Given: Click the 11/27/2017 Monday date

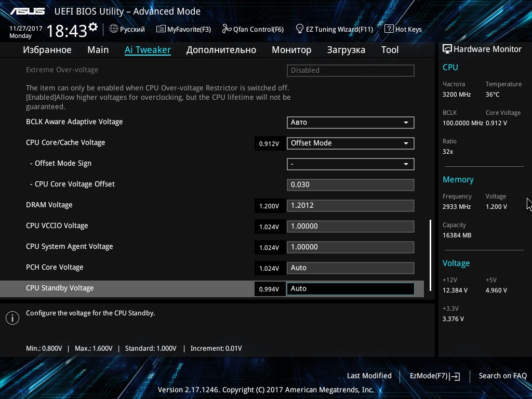Looking at the screenshot, I should click(26, 32).
